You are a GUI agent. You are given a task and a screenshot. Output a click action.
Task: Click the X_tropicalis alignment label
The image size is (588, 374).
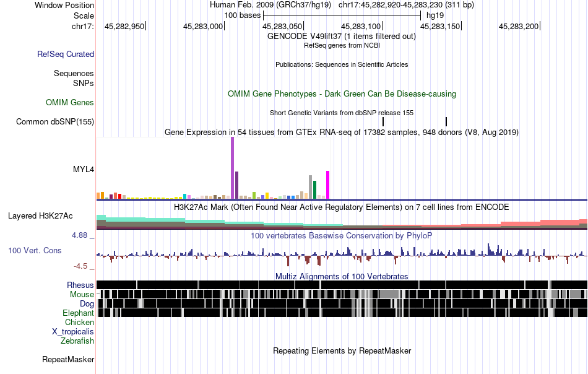73,332
